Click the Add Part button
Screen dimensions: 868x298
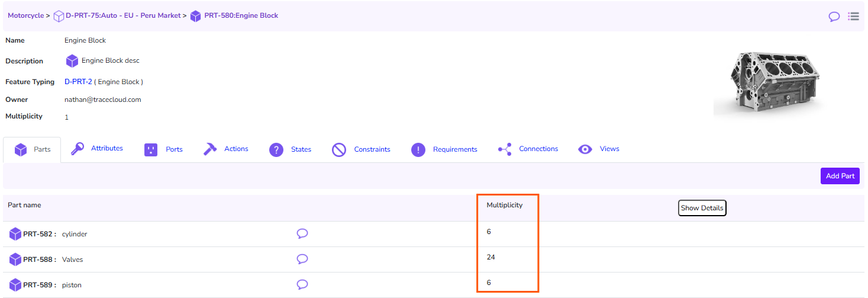click(840, 176)
